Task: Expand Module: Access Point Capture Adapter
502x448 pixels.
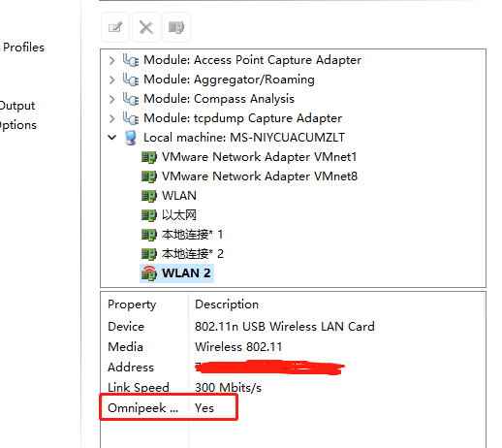Action: 111,60
